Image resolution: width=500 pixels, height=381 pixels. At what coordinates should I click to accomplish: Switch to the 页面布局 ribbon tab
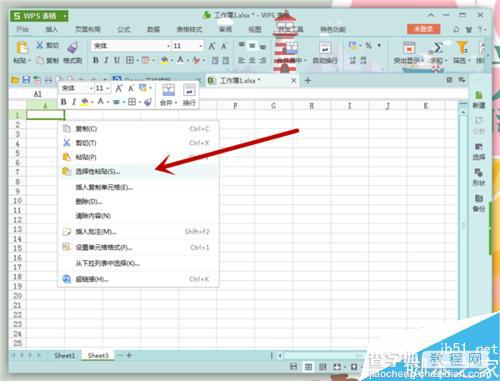coord(88,29)
